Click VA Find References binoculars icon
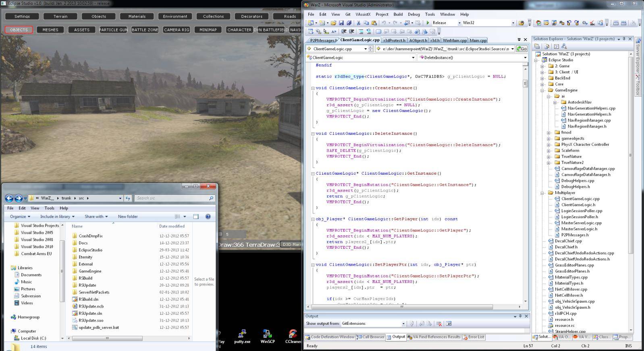Screen dimensions: 644x351 tap(562, 23)
